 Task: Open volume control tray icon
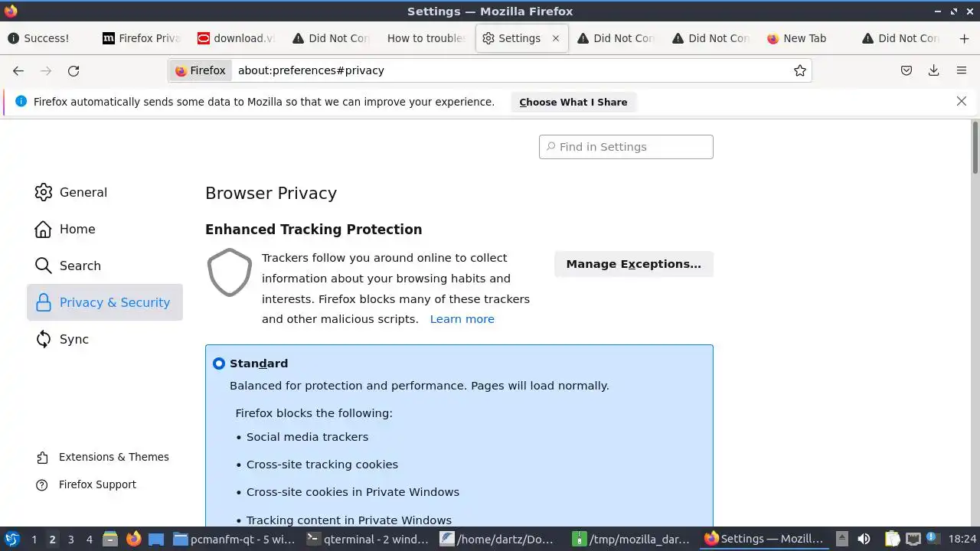(x=864, y=539)
